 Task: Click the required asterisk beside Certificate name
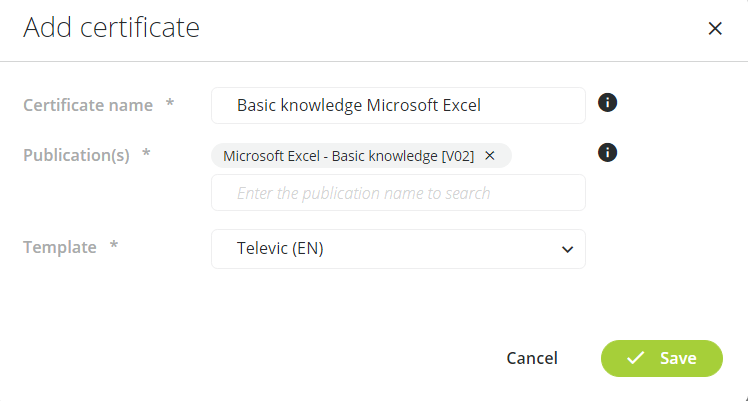click(x=169, y=103)
